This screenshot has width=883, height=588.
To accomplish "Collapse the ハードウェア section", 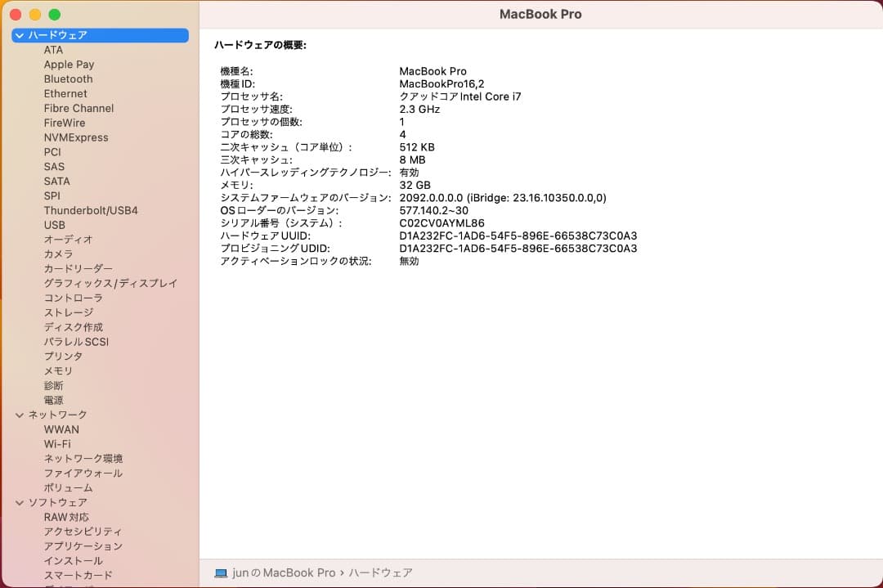I will click(20, 35).
